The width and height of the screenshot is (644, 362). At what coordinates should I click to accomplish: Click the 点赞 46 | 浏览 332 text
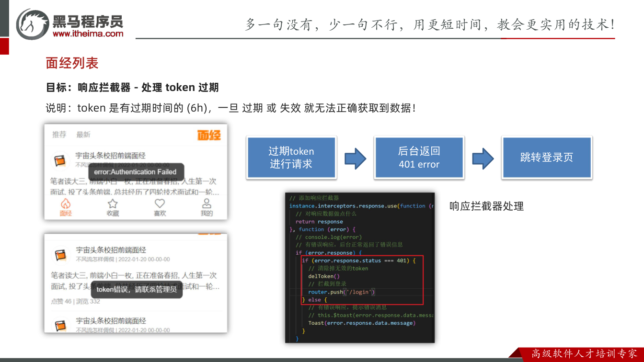point(75,301)
